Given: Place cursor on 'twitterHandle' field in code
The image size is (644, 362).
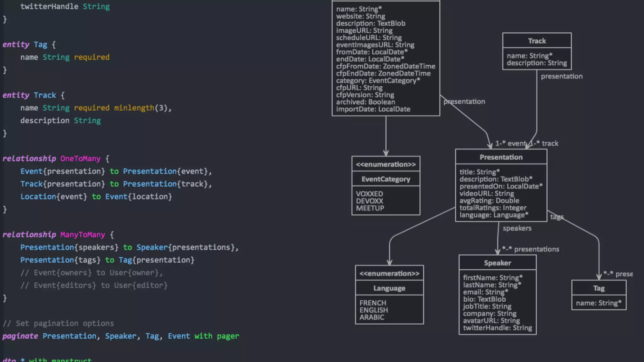Looking at the screenshot, I should (x=49, y=7).
